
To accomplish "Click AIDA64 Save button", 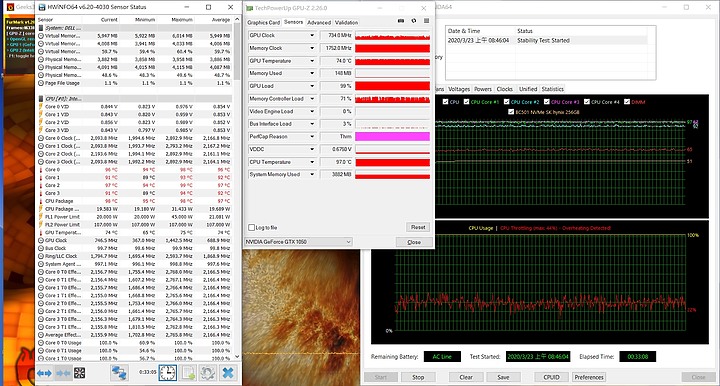I will coord(503,377).
